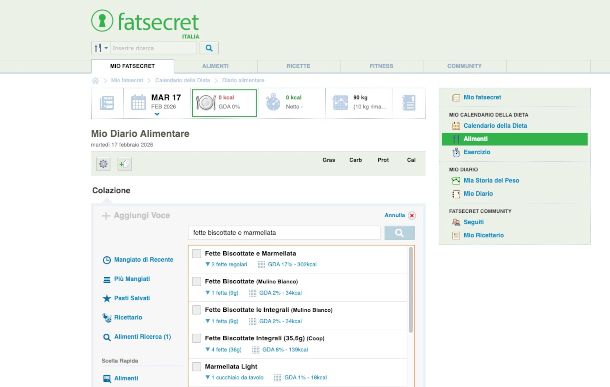Open Mio Ricettario sidebar link
The width and height of the screenshot is (610, 387).
click(484, 235)
